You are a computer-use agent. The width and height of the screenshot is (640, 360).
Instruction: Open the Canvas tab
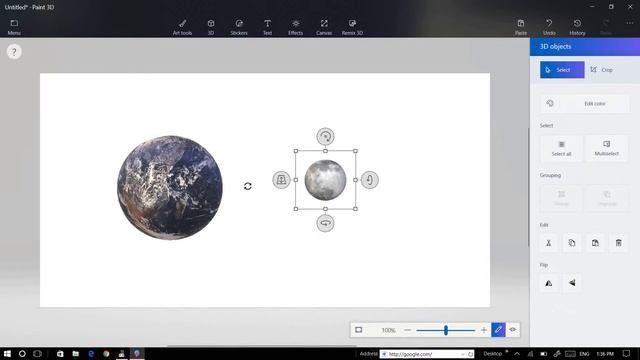pyautogui.click(x=324, y=27)
